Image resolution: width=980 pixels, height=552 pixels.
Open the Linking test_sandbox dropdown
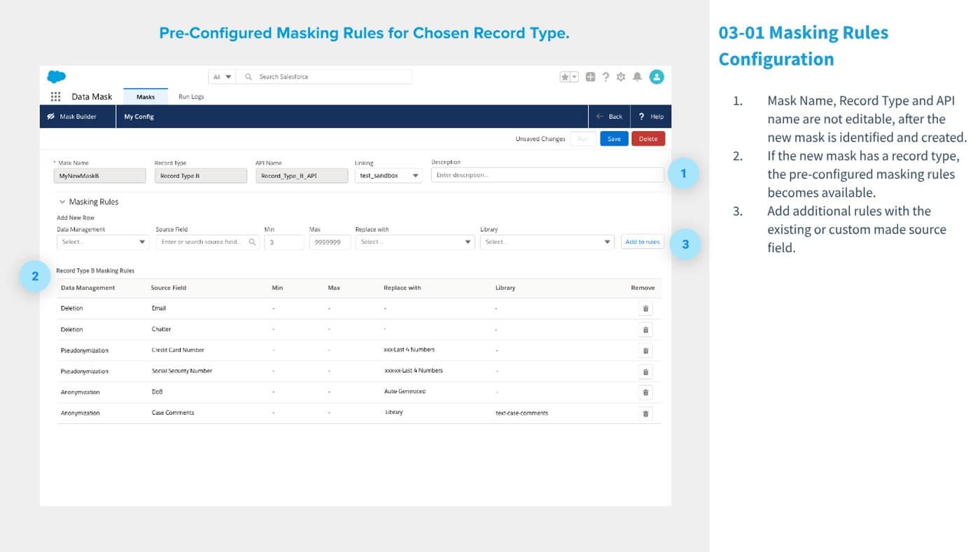point(388,176)
